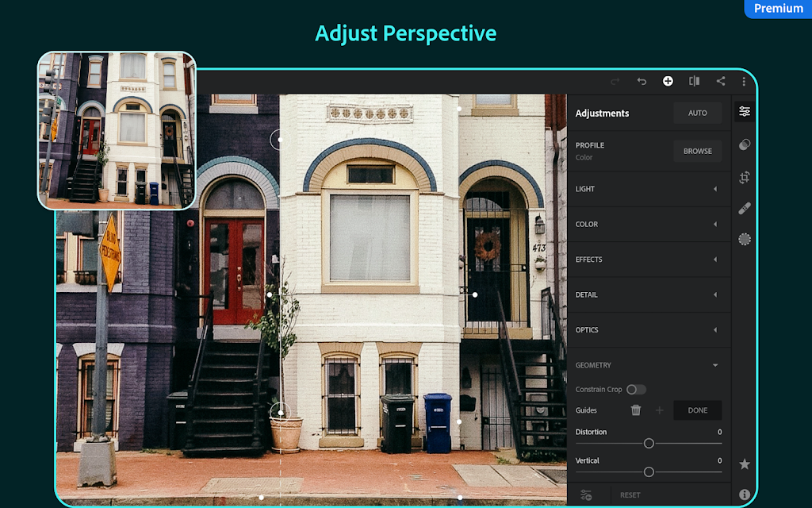
Task: Click the redo arrow icon
Action: pyautogui.click(x=615, y=82)
